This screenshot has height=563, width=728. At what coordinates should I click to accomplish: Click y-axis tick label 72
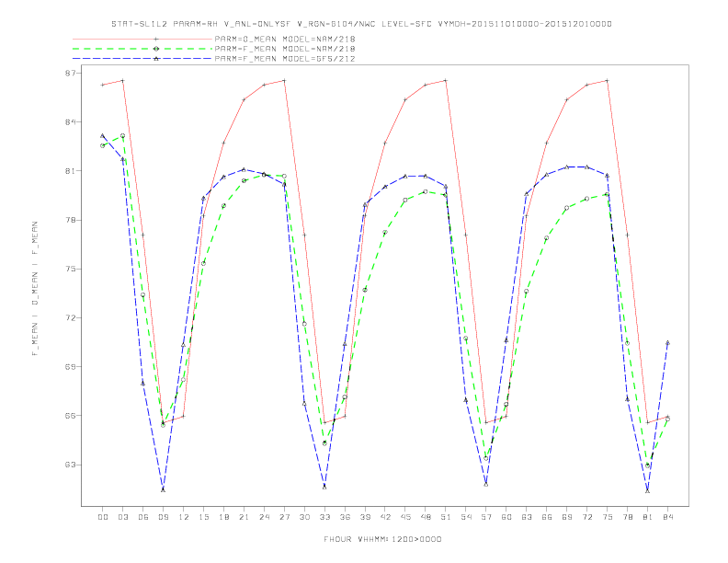(72, 317)
